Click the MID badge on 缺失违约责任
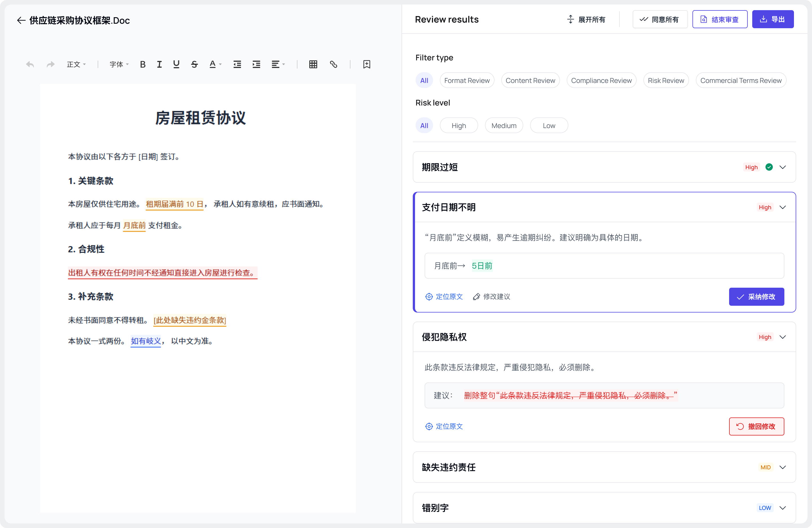The width and height of the screenshot is (812, 528). 765,467
